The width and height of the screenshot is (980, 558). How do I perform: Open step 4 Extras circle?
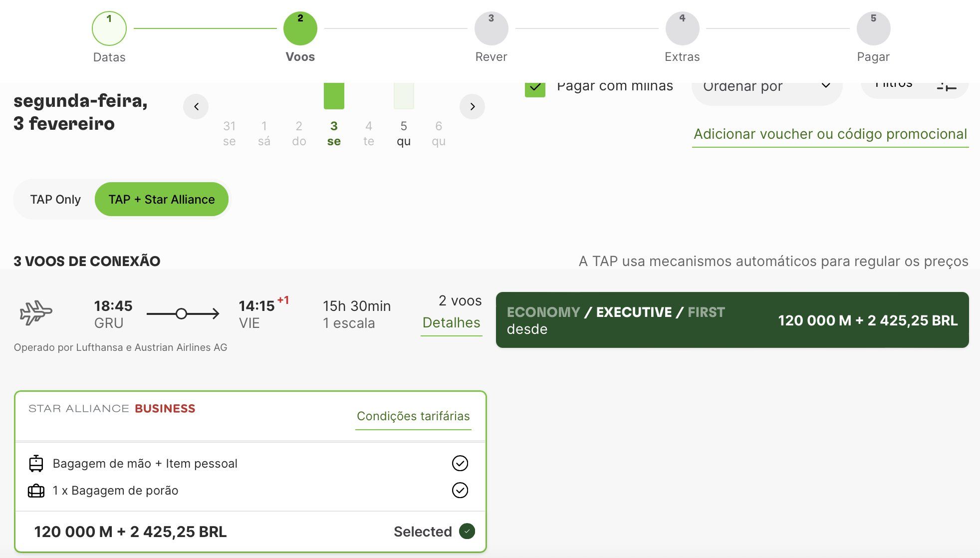tap(682, 28)
